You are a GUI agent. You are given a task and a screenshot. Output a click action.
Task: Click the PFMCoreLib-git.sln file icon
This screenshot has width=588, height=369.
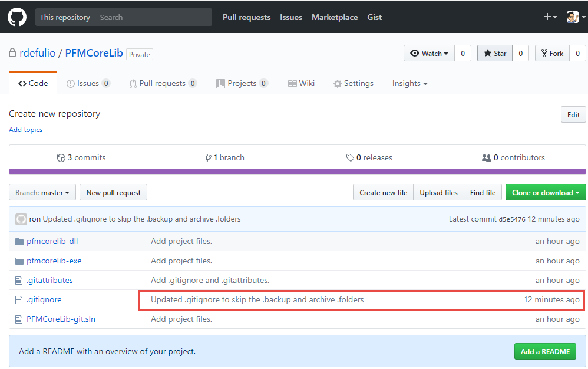tap(19, 319)
